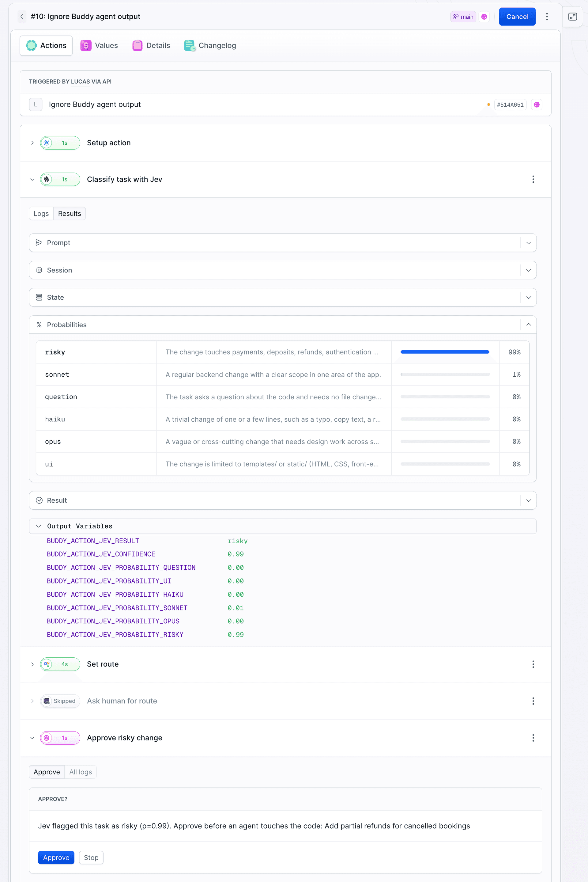Cancel the running execution
Viewport: 588px width, 882px height.
[x=517, y=17]
